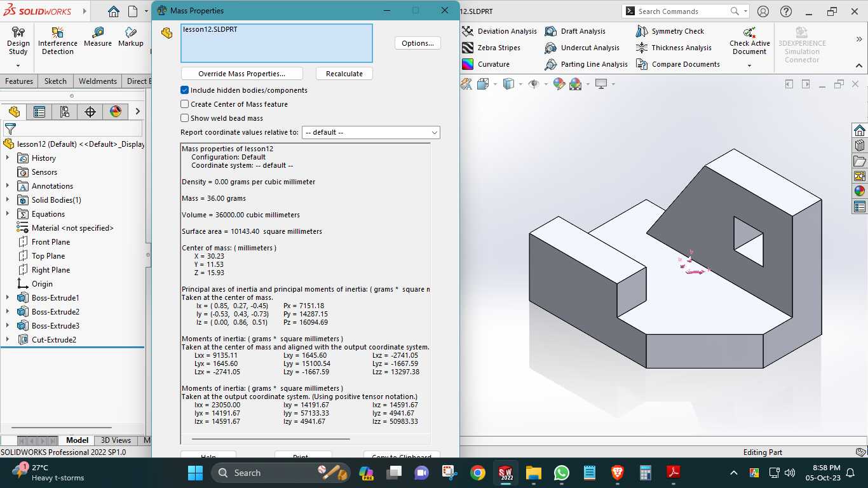868x488 pixels.
Task: Open Parting Line Analysis
Action: (x=587, y=64)
